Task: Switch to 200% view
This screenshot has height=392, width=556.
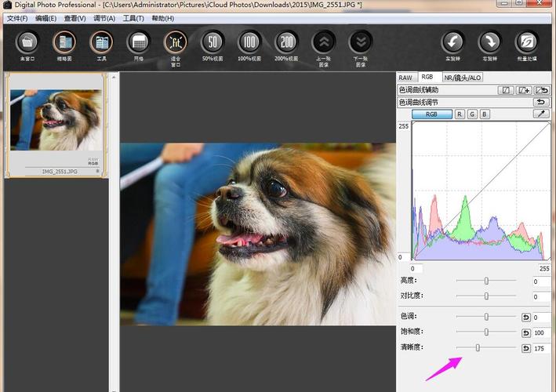Action: 287,42
